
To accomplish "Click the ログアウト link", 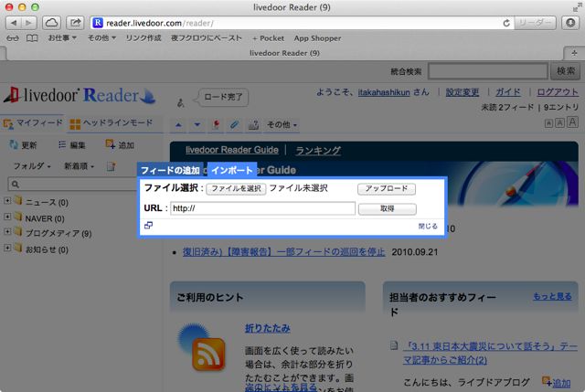I will point(558,92).
